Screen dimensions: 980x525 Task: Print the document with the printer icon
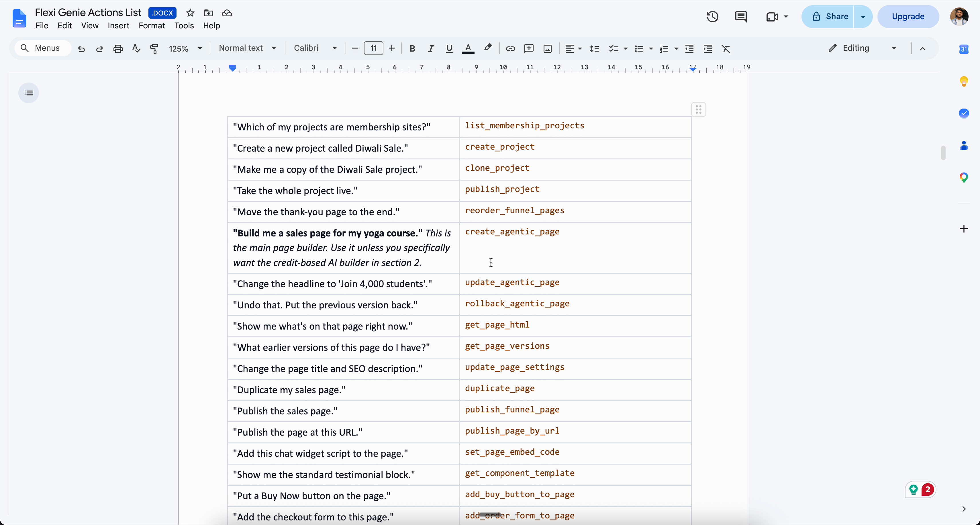[118, 49]
